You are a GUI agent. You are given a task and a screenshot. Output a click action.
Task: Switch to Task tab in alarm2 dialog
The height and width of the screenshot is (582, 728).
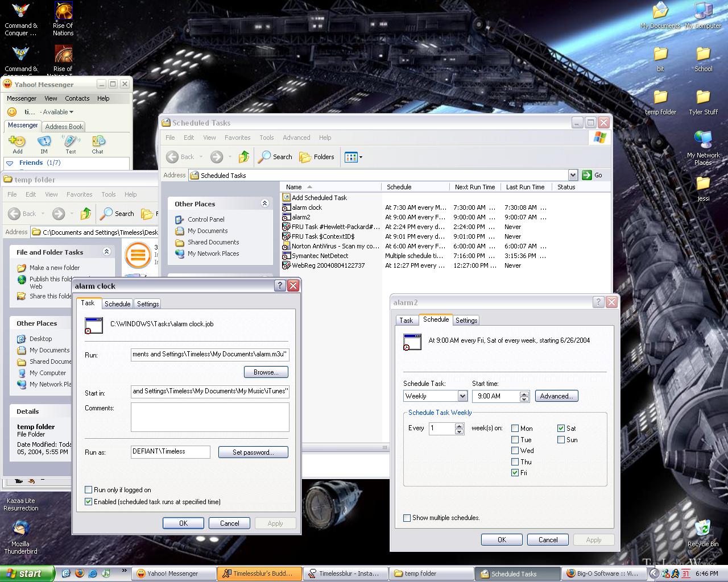click(406, 321)
